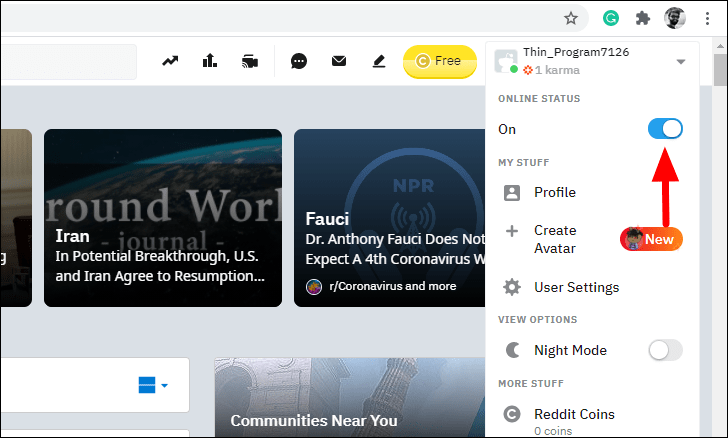The width and height of the screenshot is (728, 438).
Task: Follow the r/Coronavirus and more link
Action: pos(393,286)
